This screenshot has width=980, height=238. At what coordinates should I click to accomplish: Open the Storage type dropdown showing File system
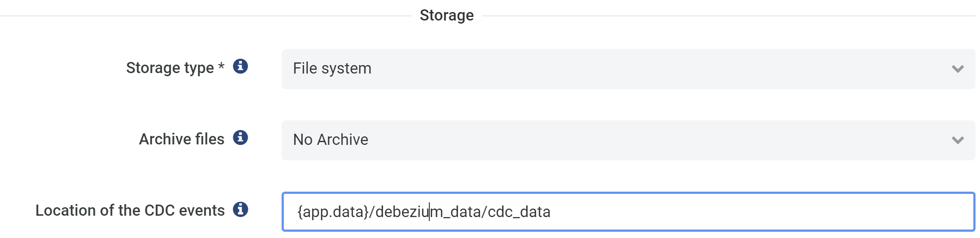(628, 69)
